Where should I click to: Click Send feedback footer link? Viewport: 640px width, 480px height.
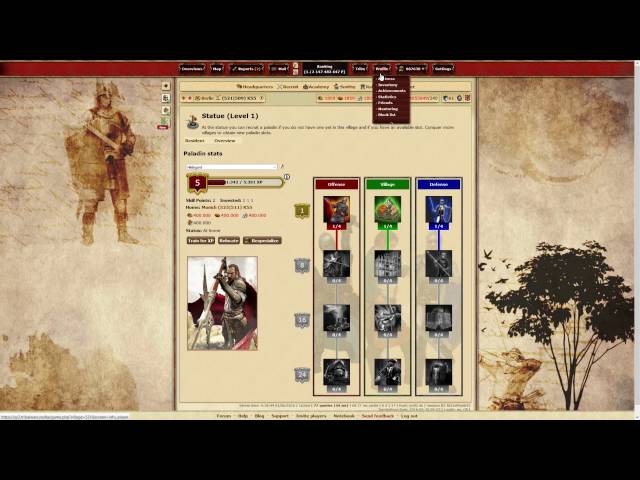tap(378, 416)
